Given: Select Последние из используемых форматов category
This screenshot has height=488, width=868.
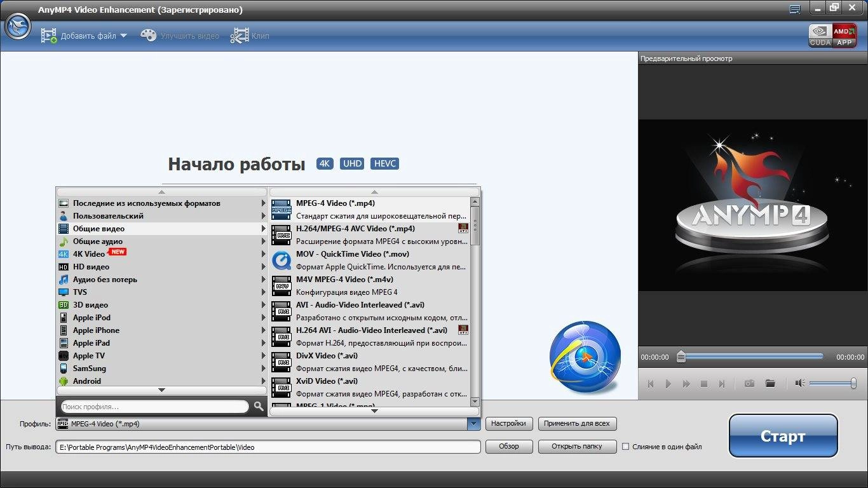Looking at the screenshot, I should (x=161, y=203).
